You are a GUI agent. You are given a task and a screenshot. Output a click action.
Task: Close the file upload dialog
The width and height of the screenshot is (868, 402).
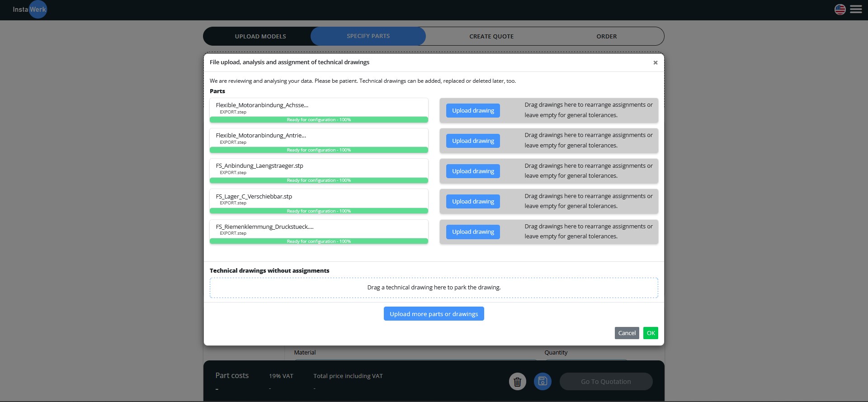click(x=655, y=63)
